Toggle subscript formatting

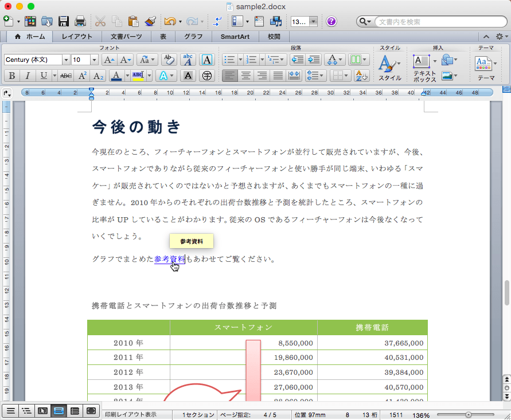98,76
